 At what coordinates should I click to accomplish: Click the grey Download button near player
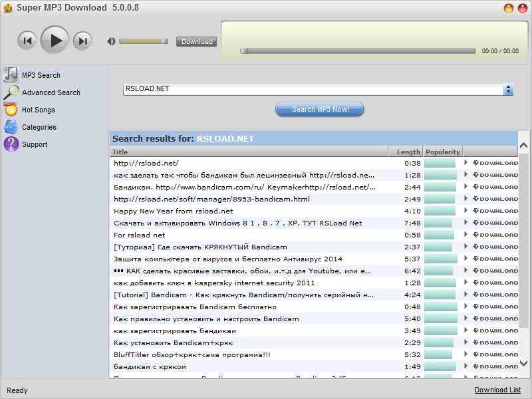196,41
